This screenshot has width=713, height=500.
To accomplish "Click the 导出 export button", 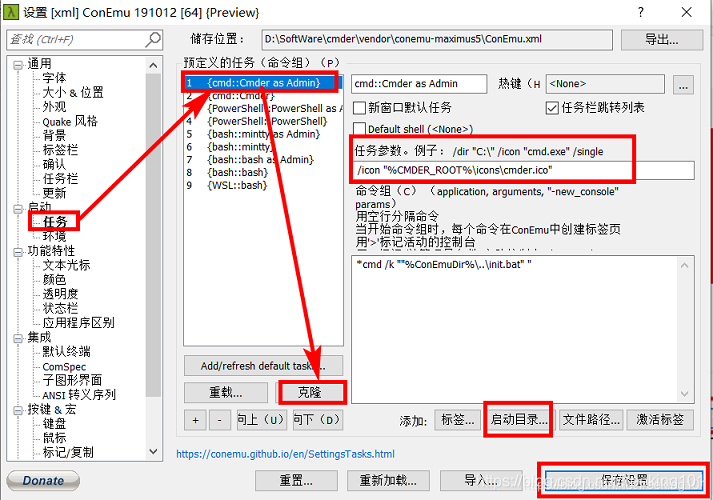I will tap(662, 40).
